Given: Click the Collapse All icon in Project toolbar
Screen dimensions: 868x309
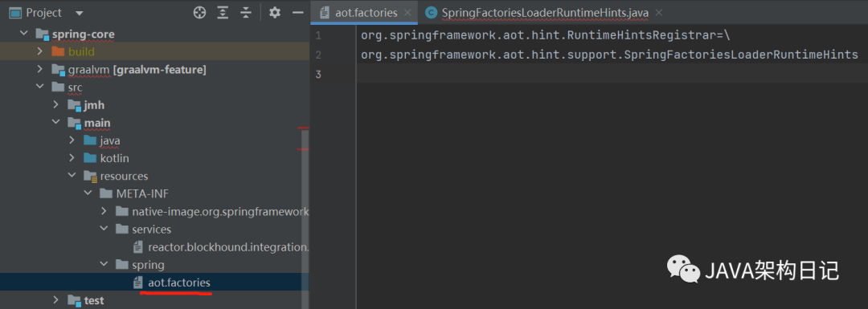Looking at the screenshot, I should (247, 12).
